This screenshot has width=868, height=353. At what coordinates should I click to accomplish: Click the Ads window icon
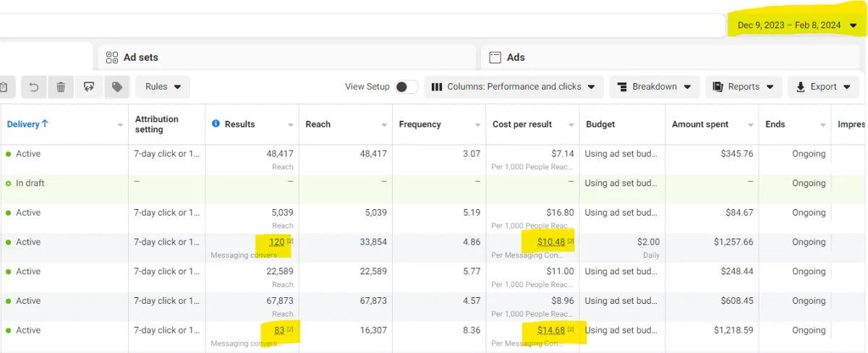click(x=495, y=57)
